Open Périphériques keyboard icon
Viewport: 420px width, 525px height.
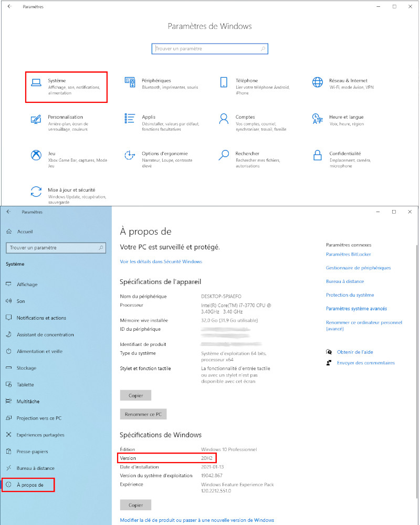[130, 82]
